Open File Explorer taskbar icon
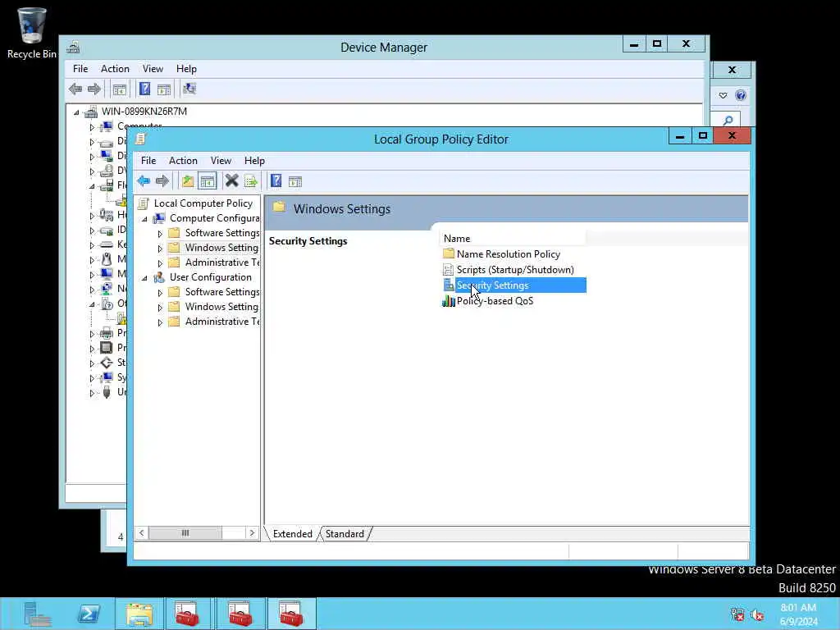840x630 pixels. 139,614
